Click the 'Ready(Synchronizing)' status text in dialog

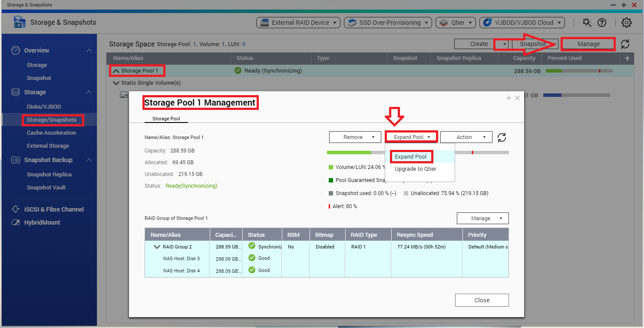click(192, 186)
